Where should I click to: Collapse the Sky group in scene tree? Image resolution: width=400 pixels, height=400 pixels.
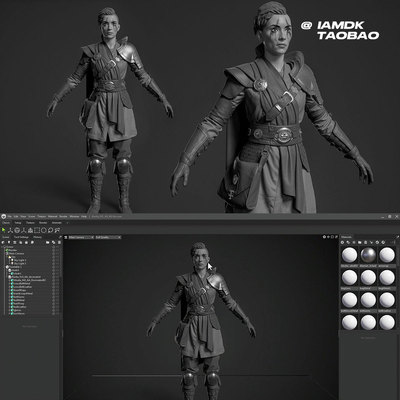pyautogui.click(x=8, y=257)
